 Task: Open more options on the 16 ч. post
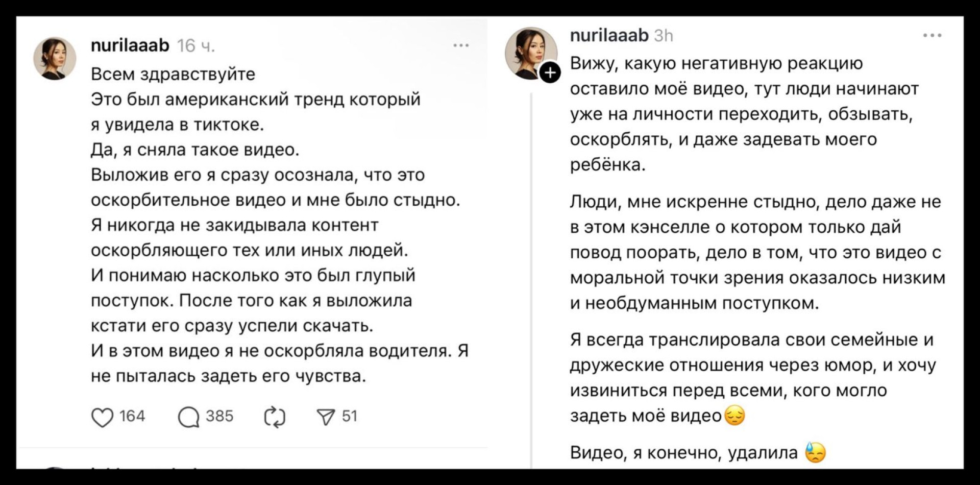click(x=461, y=46)
